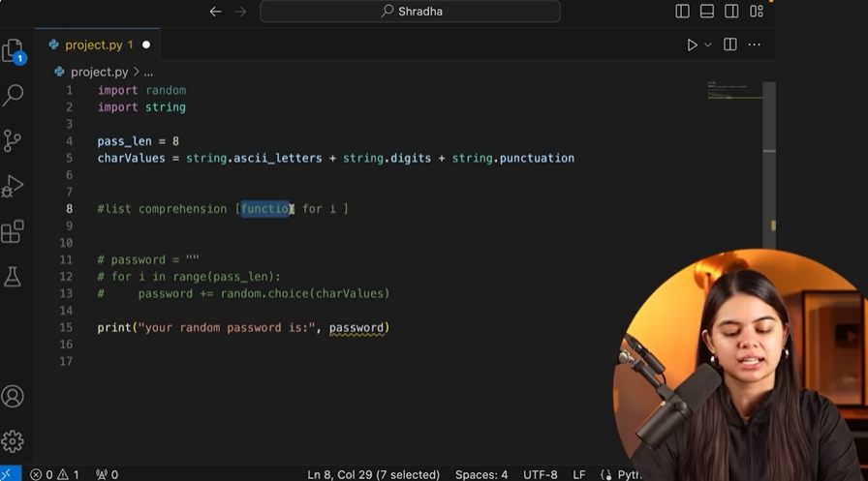The width and height of the screenshot is (868, 481).
Task: Toggle the bottom panel layout icon
Action: coord(707,11)
